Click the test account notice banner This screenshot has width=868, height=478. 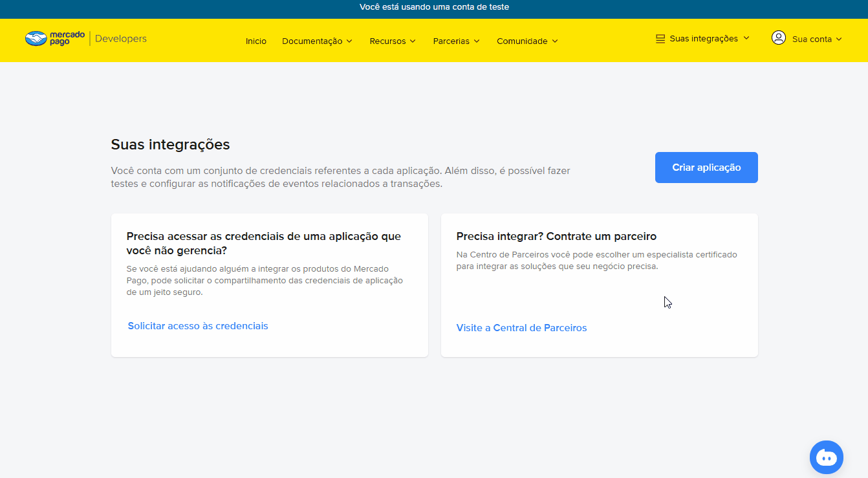click(x=434, y=7)
